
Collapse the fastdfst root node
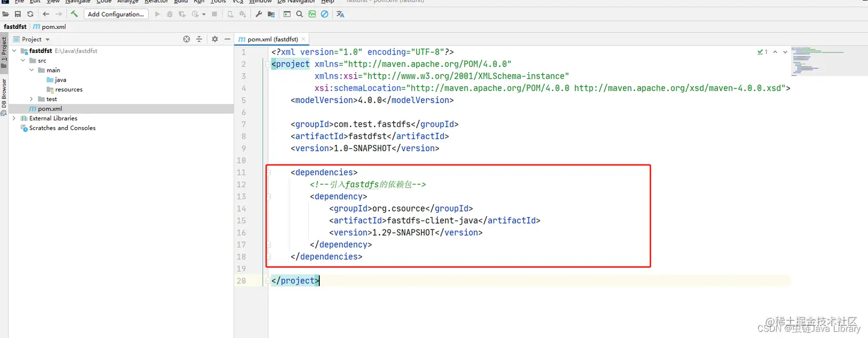(14, 51)
